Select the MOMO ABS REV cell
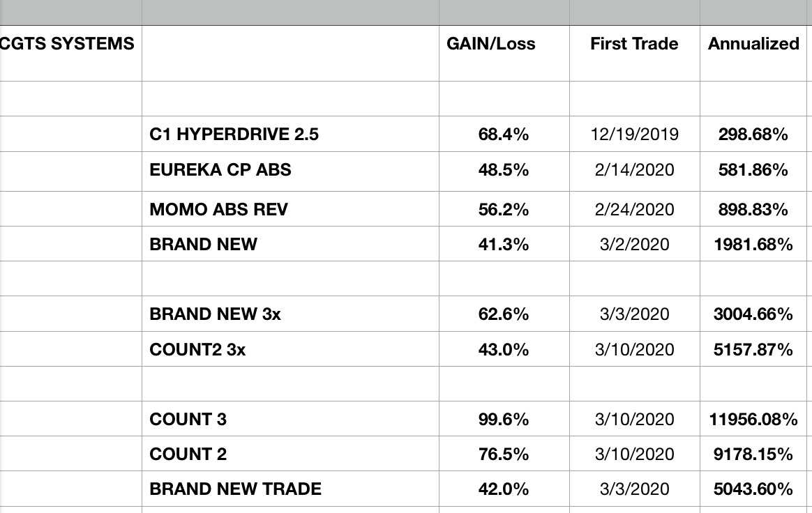This screenshot has width=812, height=513. coord(218,210)
